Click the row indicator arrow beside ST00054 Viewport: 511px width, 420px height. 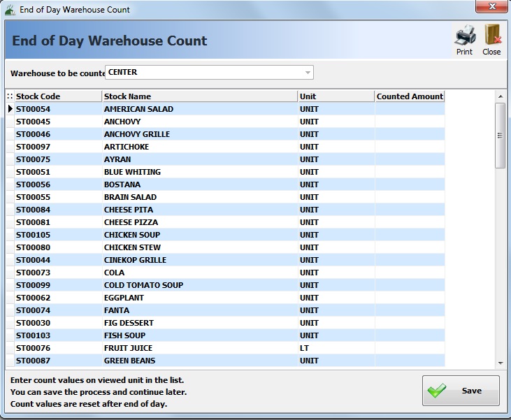pos(10,109)
